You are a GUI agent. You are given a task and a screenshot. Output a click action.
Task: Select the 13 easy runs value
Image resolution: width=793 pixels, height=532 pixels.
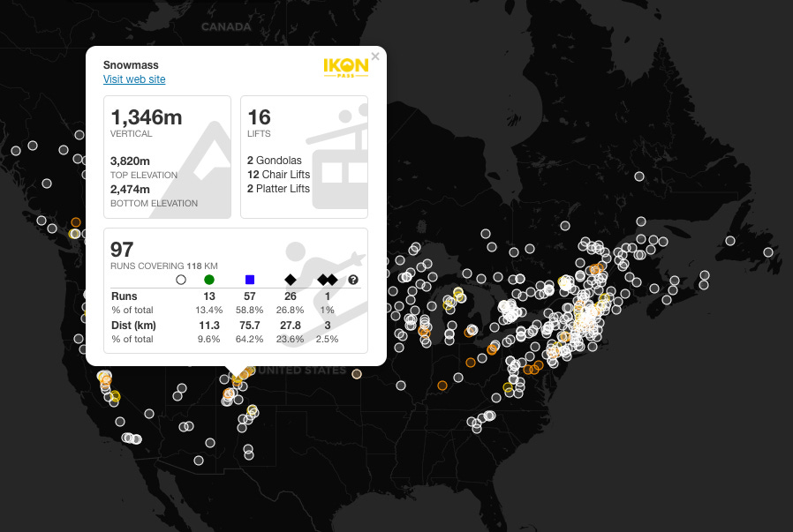click(x=209, y=296)
